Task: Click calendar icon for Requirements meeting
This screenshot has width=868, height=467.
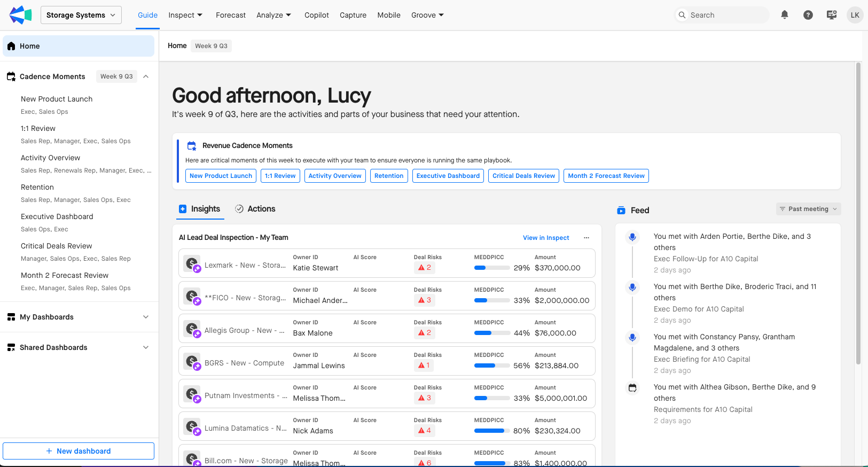Action: pos(632,388)
